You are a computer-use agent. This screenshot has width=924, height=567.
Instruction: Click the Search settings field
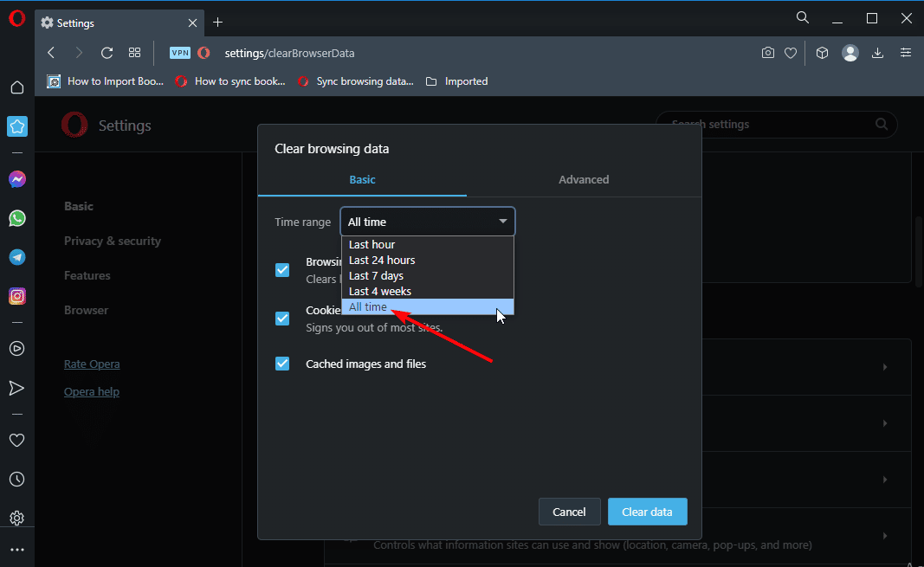(x=777, y=125)
